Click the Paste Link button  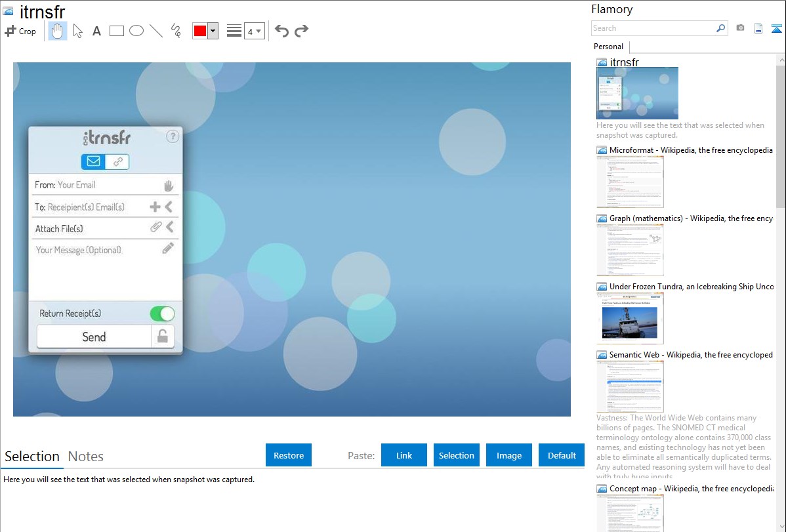[x=404, y=455]
